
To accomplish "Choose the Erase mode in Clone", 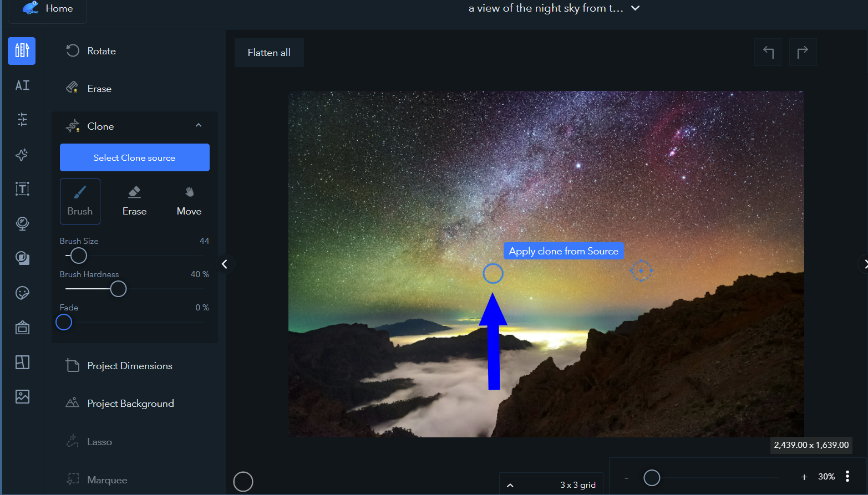I will pyautogui.click(x=135, y=201).
